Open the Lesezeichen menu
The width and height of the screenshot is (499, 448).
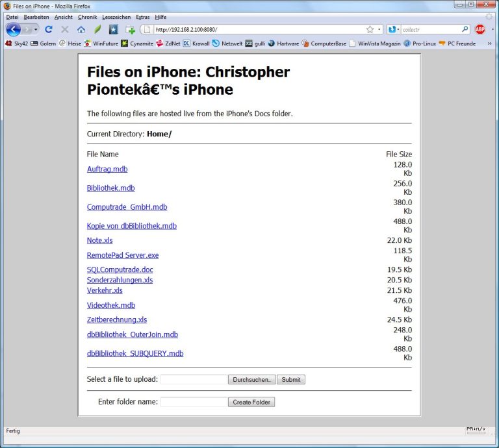pyautogui.click(x=116, y=17)
